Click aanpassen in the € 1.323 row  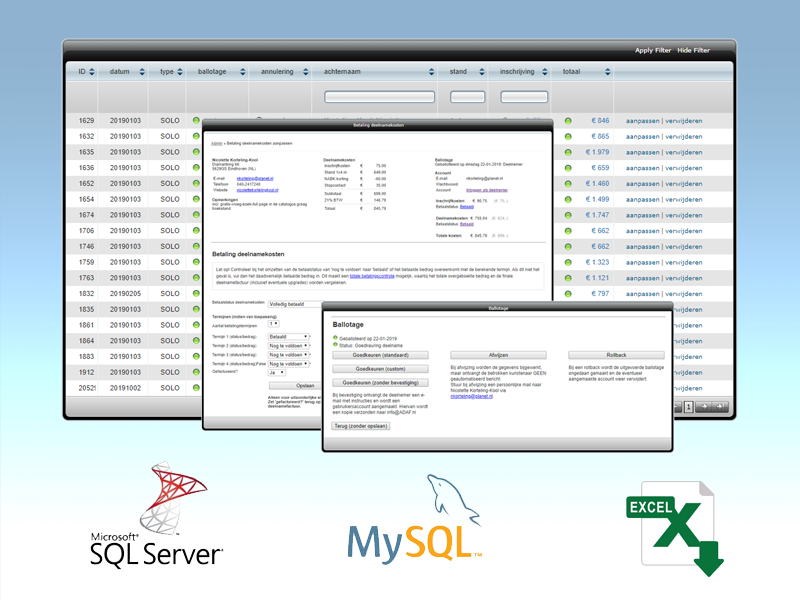(x=643, y=263)
